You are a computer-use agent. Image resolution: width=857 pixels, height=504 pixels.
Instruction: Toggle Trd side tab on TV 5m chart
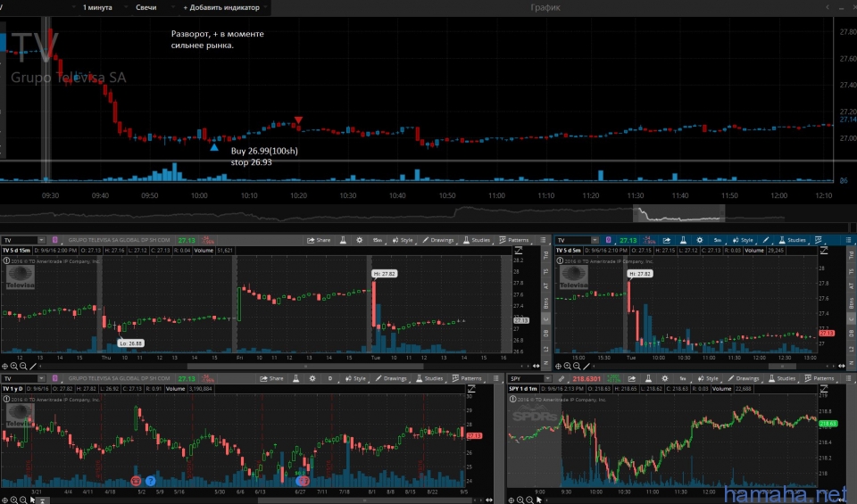pos(851,255)
